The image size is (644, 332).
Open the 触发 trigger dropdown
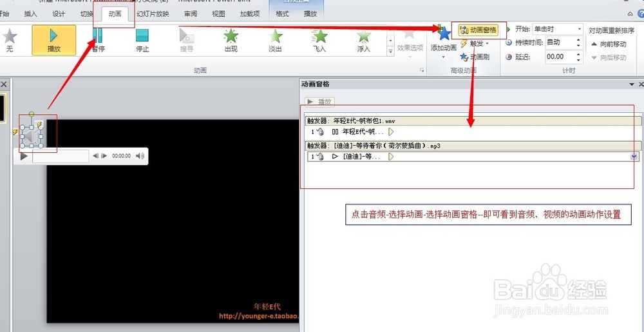pos(475,44)
